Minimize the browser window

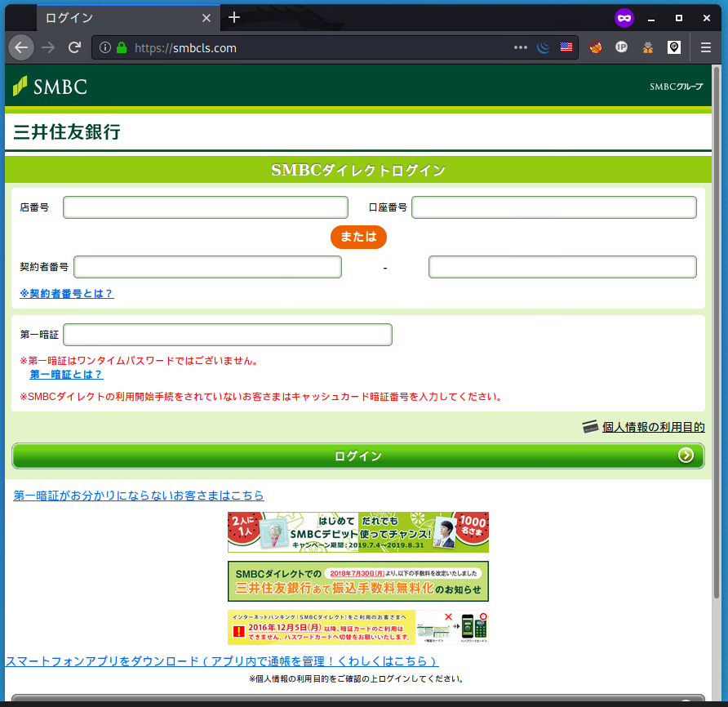(651, 18)
